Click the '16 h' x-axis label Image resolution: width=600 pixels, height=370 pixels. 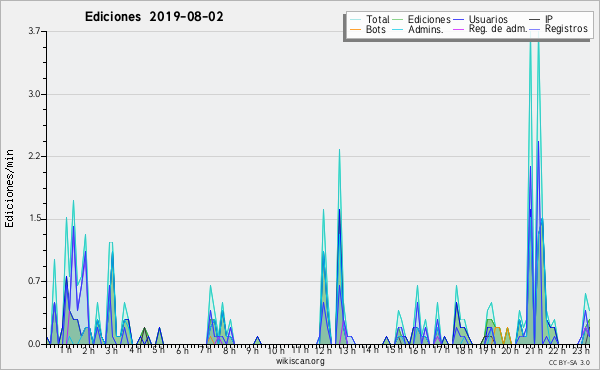[417, 351]
